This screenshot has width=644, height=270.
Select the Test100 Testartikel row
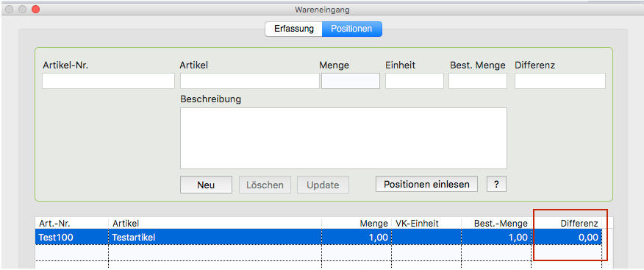pyautogui.click(x=318, y=237)
